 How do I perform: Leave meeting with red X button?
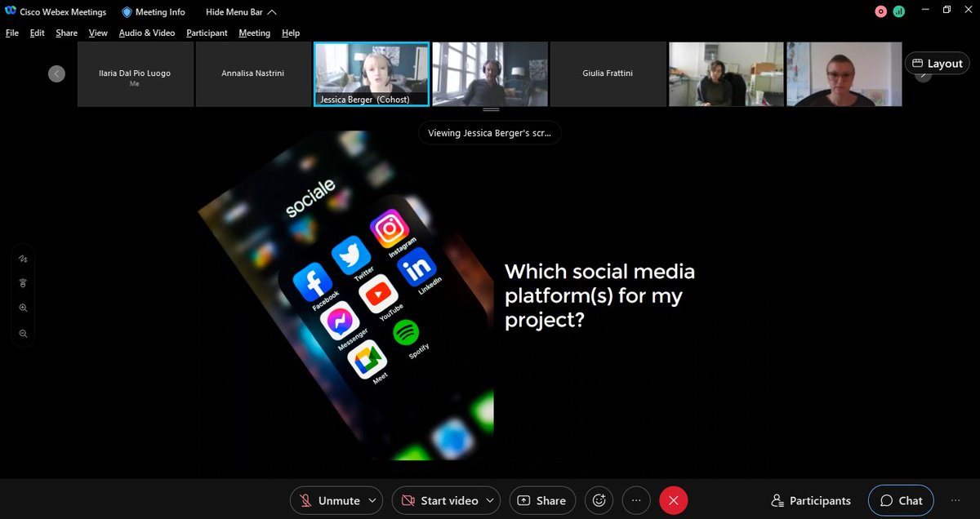[674, 500]
